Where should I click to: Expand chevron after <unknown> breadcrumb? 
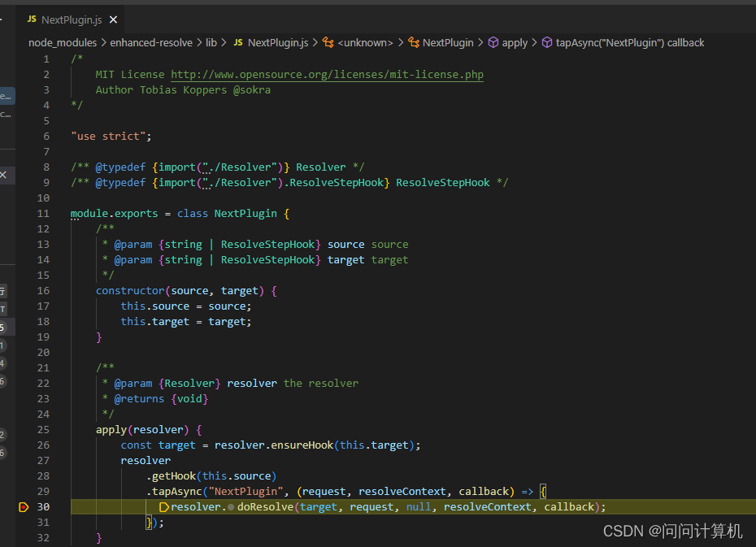(x=401, y=43)
